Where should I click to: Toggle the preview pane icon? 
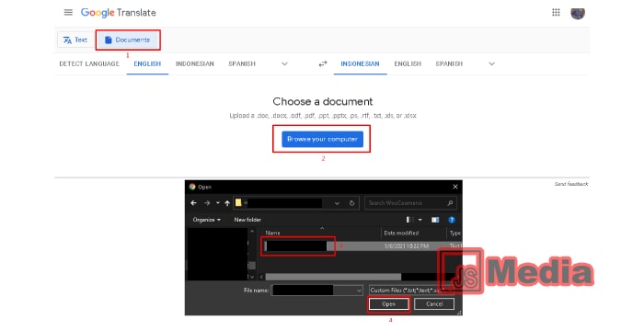435,220
